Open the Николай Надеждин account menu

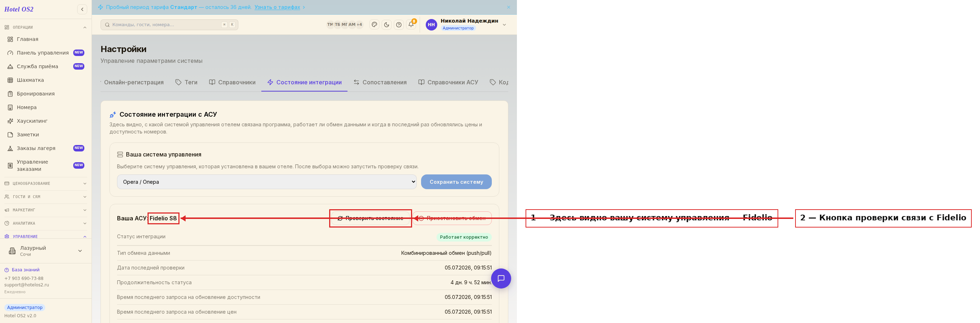[x=466, y=25]
